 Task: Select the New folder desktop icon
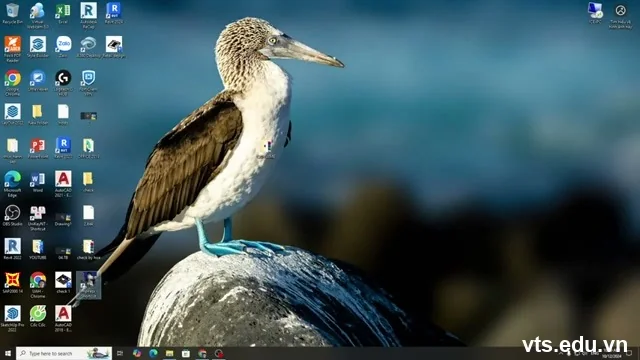[x=38, y=114]
